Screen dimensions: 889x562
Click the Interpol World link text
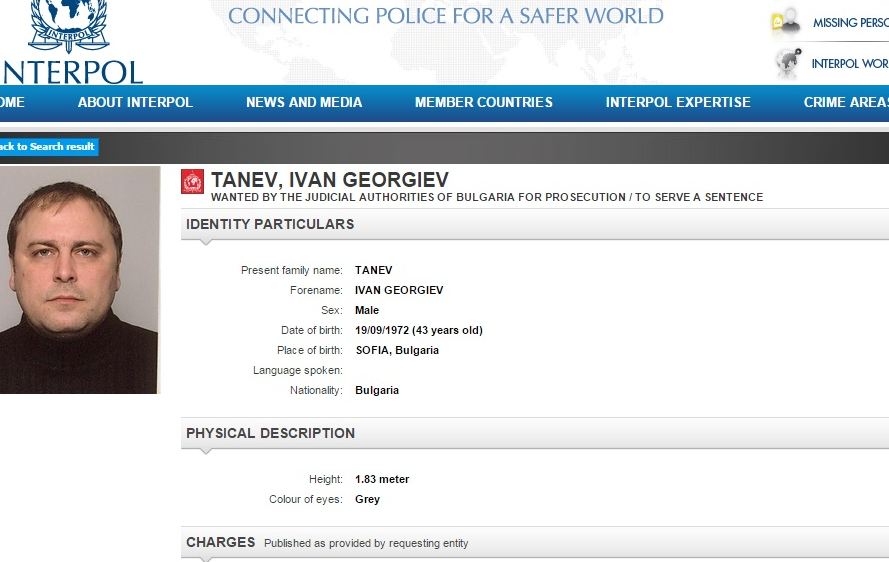point(850,64)
